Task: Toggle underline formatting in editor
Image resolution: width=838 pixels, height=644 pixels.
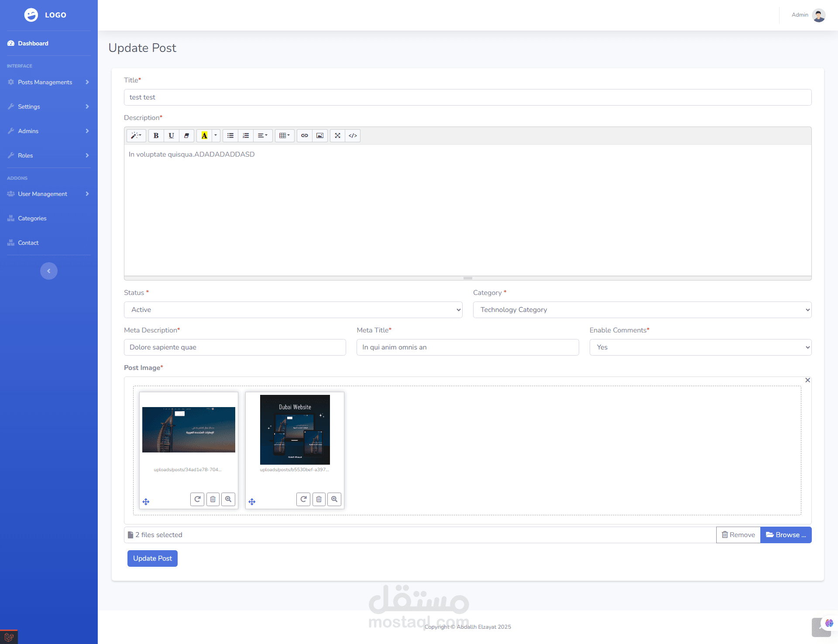Action: pyautogui.click(x=171, y=136)
